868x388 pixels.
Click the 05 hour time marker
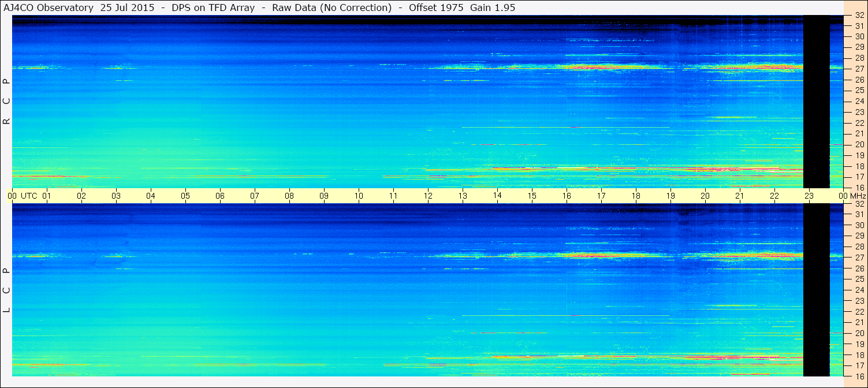[x=185, y=196]
